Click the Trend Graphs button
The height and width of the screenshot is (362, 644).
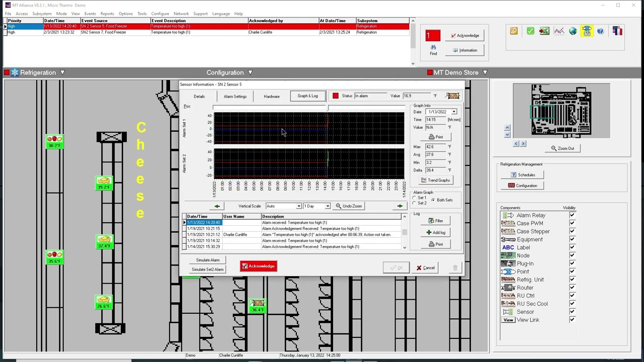[x=436, y=180]
